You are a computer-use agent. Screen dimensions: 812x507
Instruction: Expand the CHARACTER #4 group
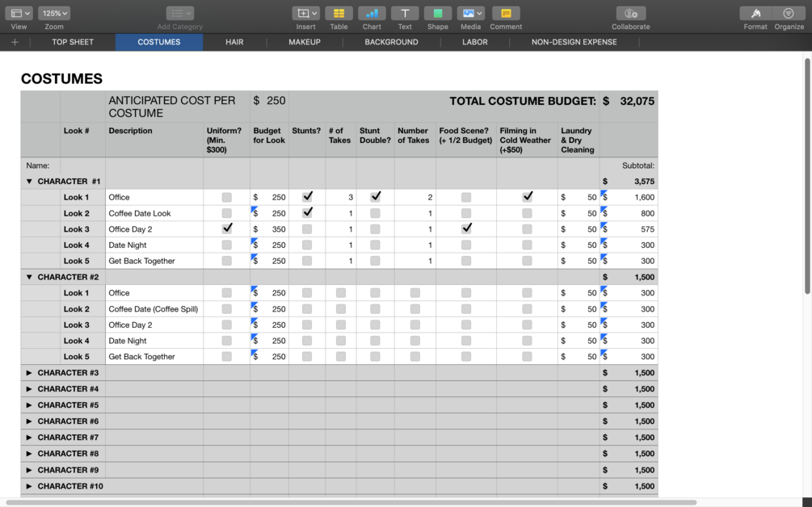pyautogui.click(x=29, y=388)
